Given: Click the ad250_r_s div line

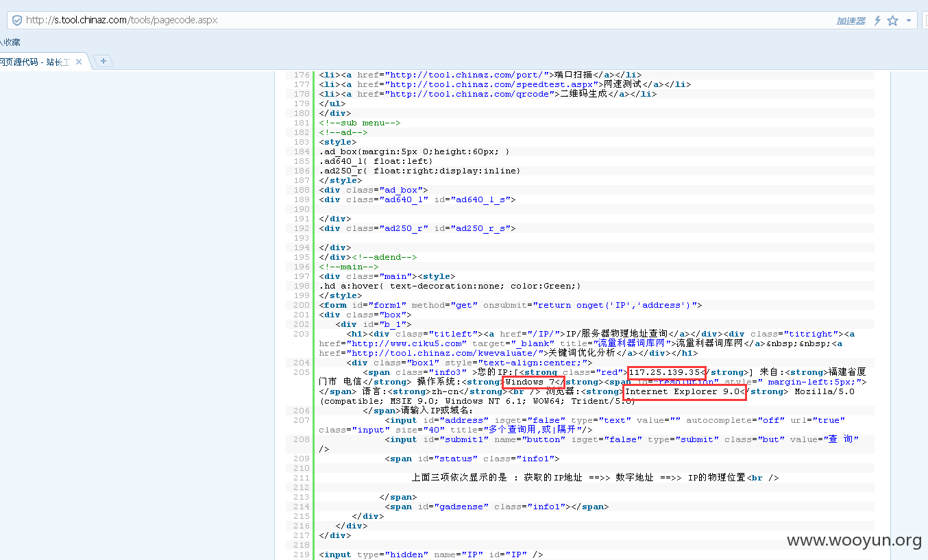Looking at the screenshot, I should click(x=417, y=228).
